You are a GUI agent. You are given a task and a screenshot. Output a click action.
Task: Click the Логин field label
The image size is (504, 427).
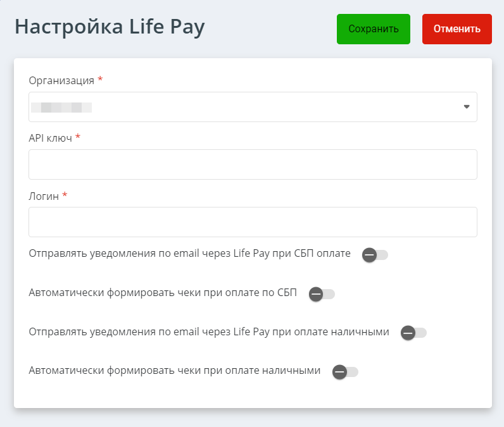point(44,196)
